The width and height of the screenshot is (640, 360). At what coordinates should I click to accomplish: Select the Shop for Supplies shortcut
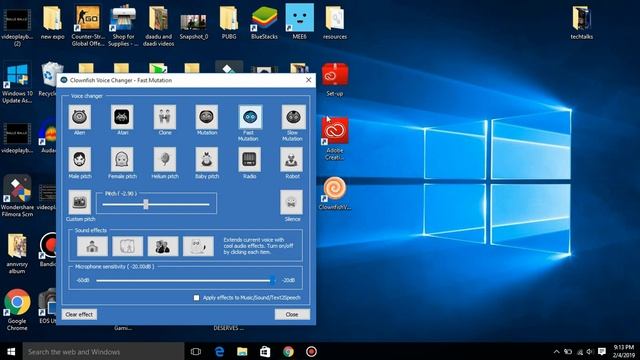pos(123,25)
